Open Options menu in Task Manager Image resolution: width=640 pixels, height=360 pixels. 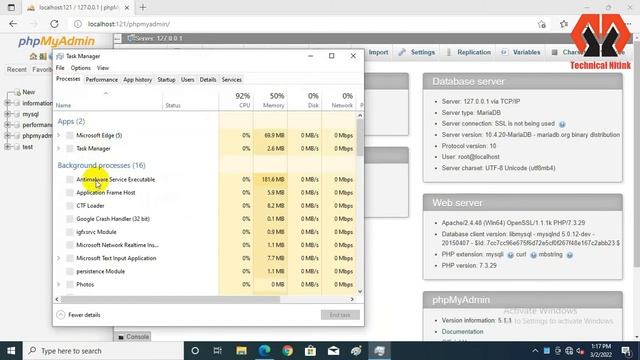[80, 68]
